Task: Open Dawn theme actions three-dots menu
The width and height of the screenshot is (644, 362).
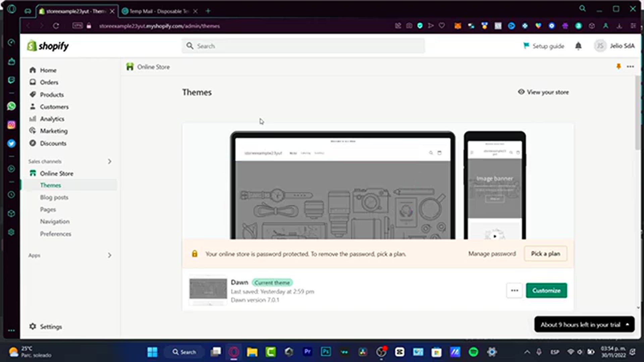Action: click(x=515, y=290)
